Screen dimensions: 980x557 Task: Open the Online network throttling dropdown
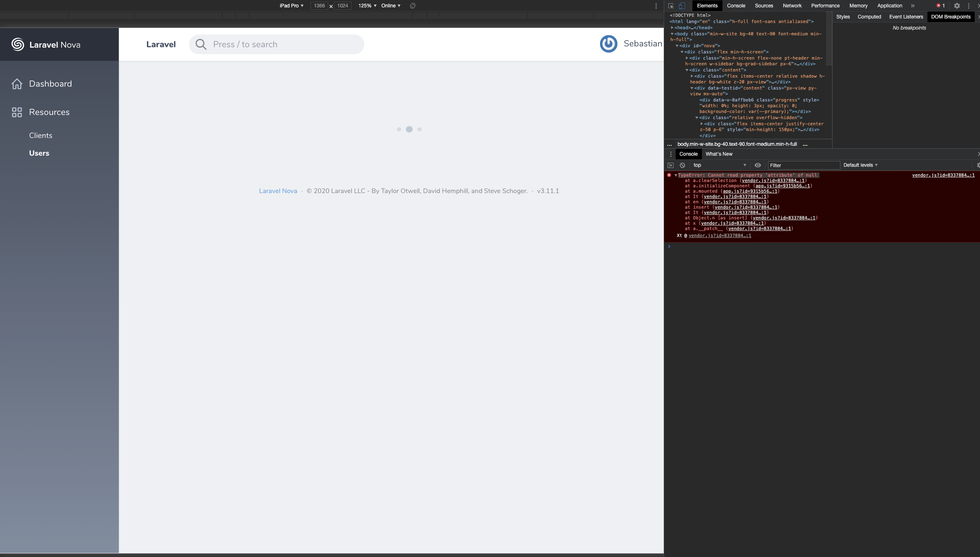coord(389,6)
